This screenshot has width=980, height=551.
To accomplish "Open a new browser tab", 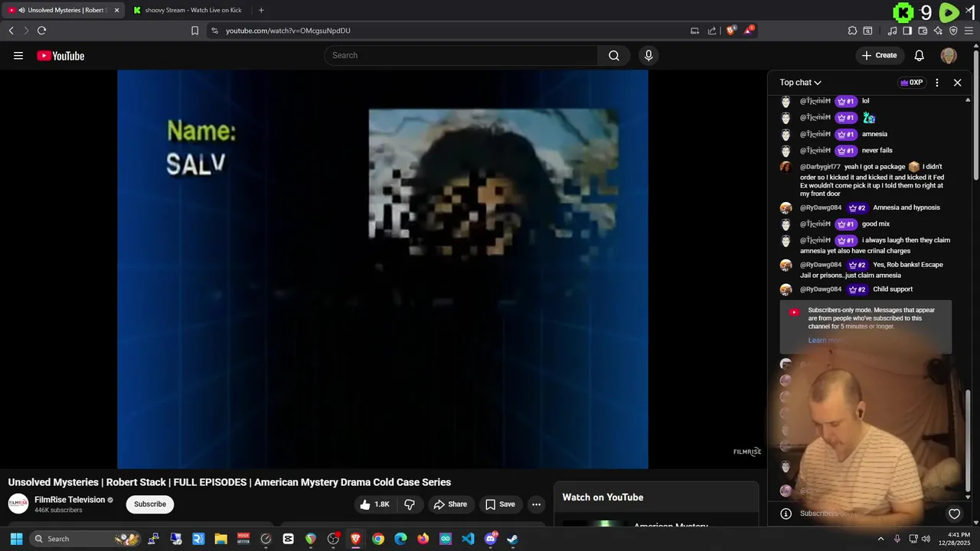I will 261,10.
